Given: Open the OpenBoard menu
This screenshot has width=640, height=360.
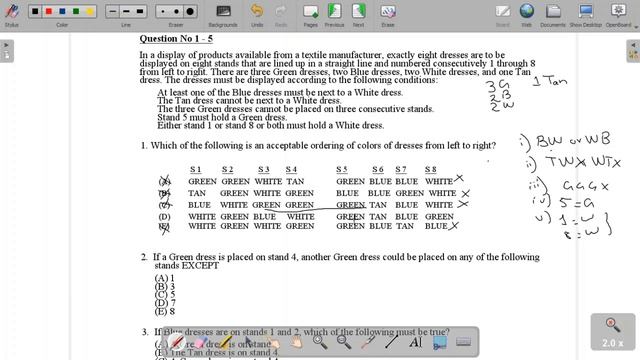Looking at the screenshot, I should pos(619,15).
